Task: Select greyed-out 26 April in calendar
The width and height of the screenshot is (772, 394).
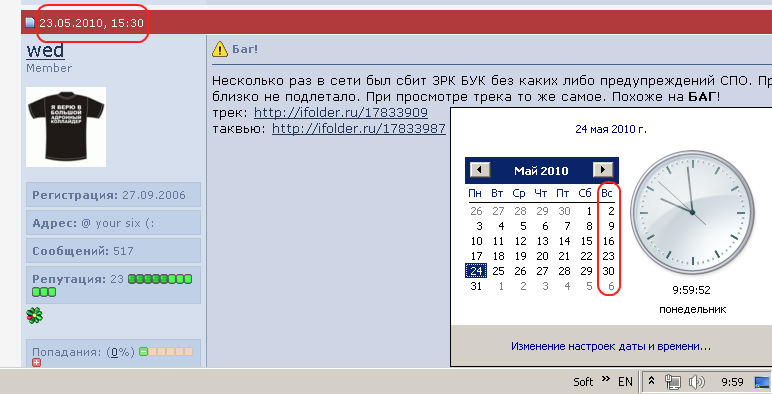Action: point(476,211)
